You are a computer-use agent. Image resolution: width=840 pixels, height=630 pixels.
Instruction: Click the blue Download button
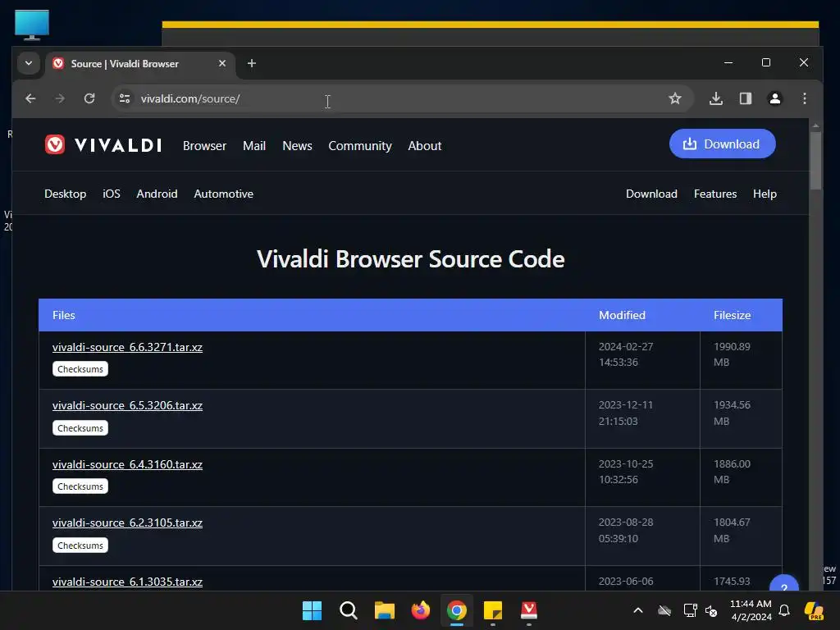pyautogui.click(x=722, y=144)
